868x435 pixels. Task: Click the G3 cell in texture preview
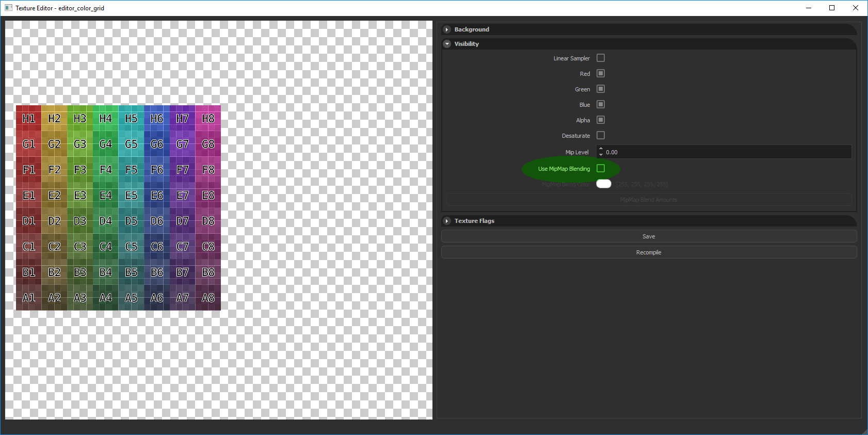click(80, 144)
